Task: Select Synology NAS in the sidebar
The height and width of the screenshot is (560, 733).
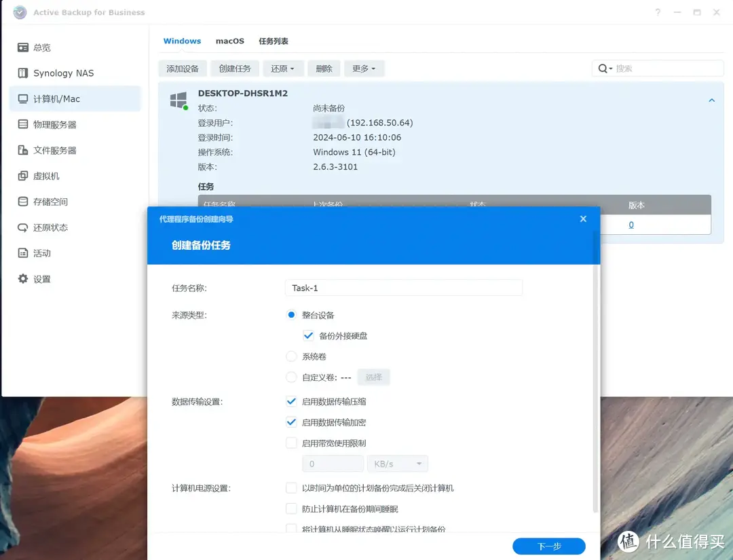Action: point(60,73)
